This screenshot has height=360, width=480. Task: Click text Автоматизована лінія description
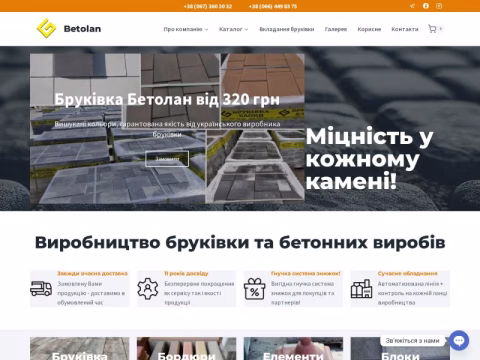[412, 293]
